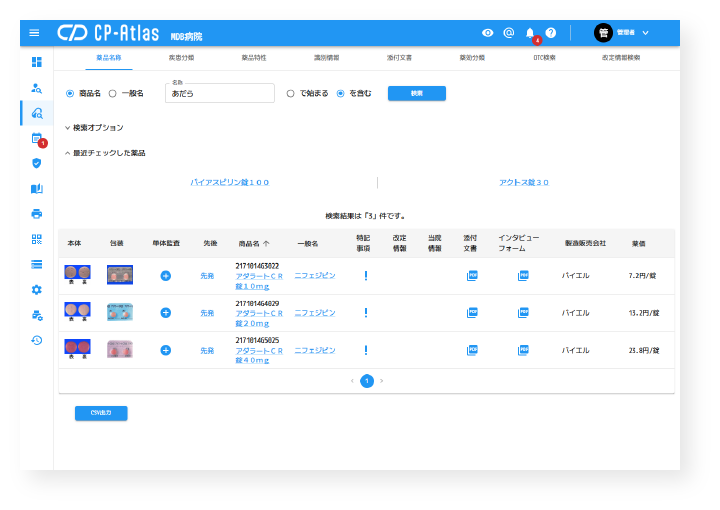View tablet body image for アダラートCR錠10mg
Viewport: 720px width, 510px height.
point(77,275)
